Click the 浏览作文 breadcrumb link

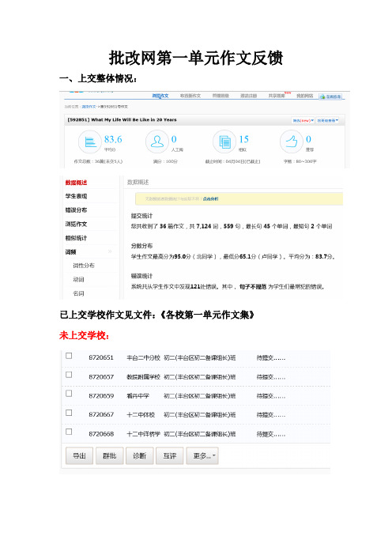coord(89,107)
